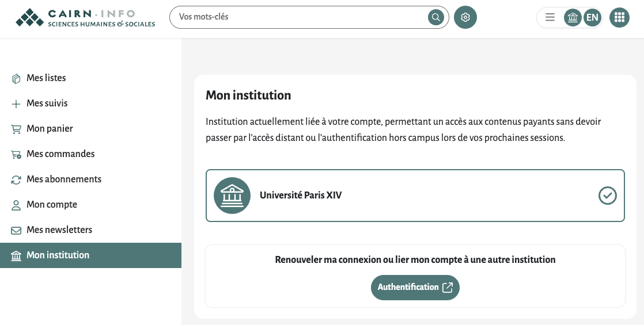Go to Mon compte
Screen dimensions: 644x325
coord(90,205)
